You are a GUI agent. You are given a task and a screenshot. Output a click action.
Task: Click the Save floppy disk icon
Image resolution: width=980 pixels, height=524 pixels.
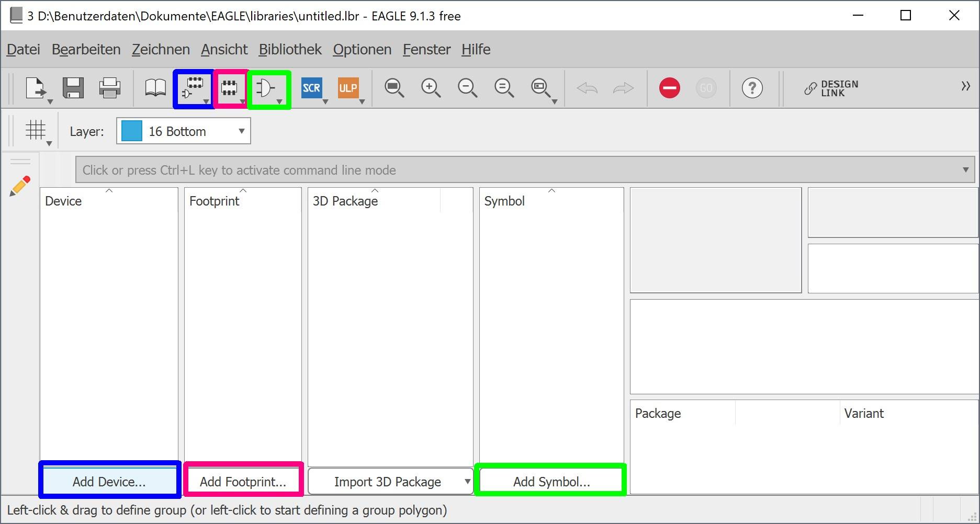tap(73, 88)
